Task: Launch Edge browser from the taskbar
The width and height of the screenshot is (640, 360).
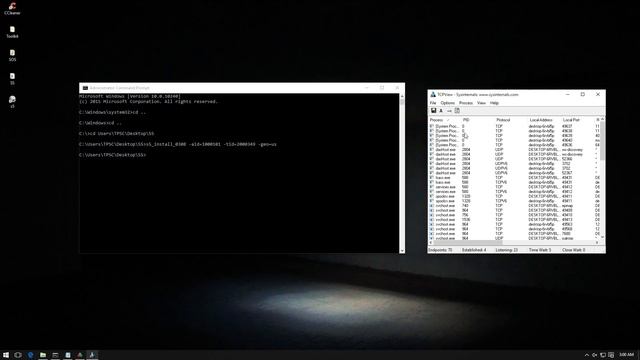Action: (31, 355)
